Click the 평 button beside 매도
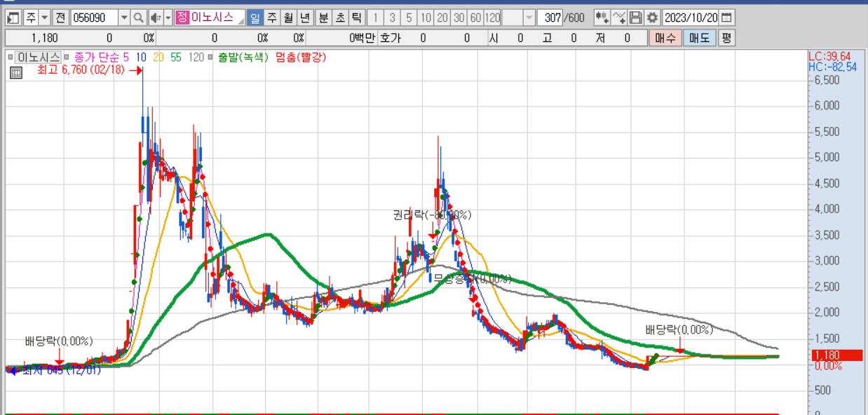Image resolution: width=868 pixels, height=415 pixels. [726, 38]
